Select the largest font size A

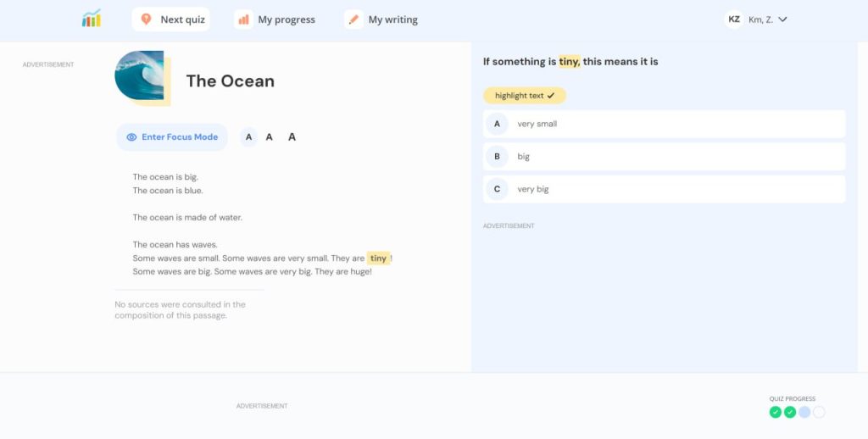(292, 136)
